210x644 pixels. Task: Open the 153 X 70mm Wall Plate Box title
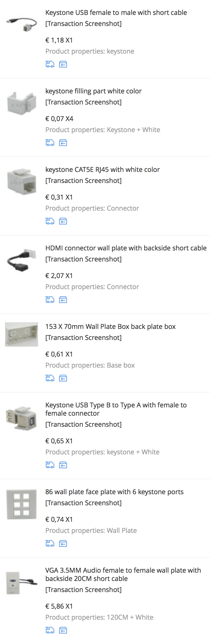[110, 326]
